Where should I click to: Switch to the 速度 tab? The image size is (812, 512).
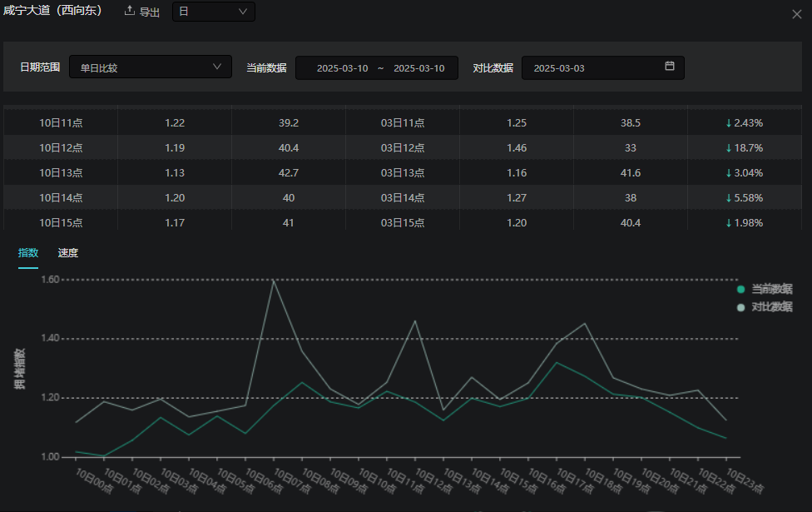point(68,253)
